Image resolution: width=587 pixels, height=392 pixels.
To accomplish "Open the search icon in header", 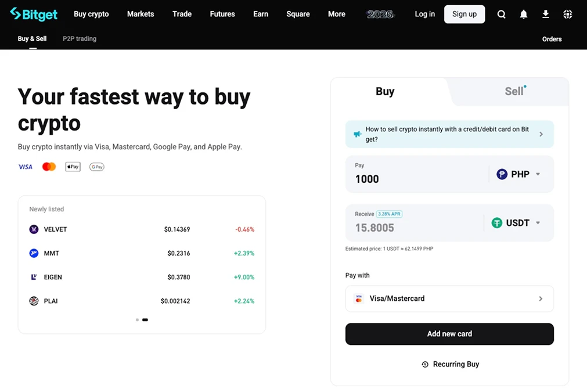I will coord(501,14).
